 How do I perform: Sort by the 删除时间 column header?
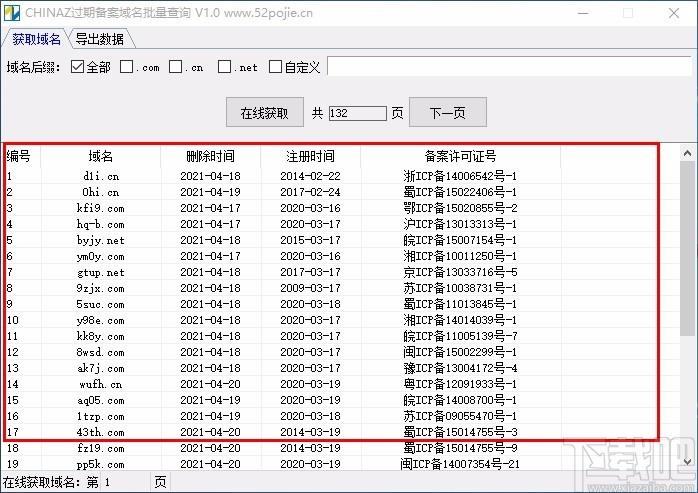click(210, 156)
